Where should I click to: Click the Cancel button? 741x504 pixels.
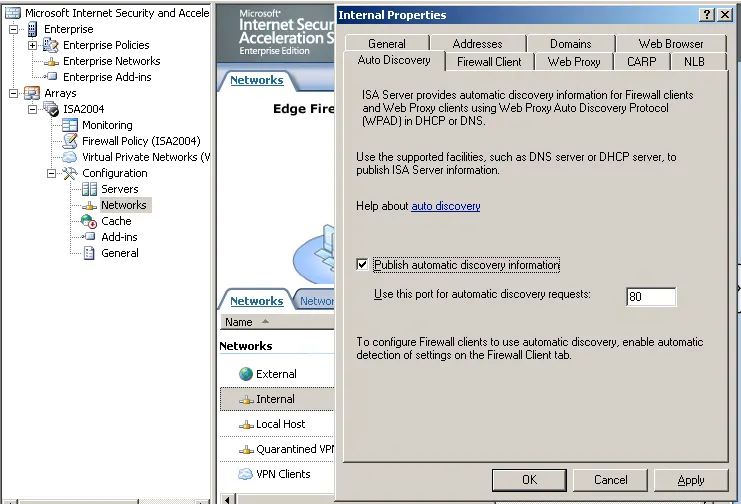point(611,480)
